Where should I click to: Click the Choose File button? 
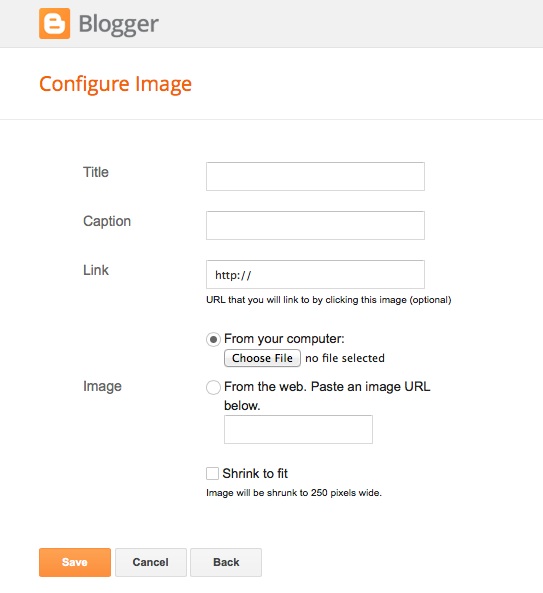[x=262, y=358]
